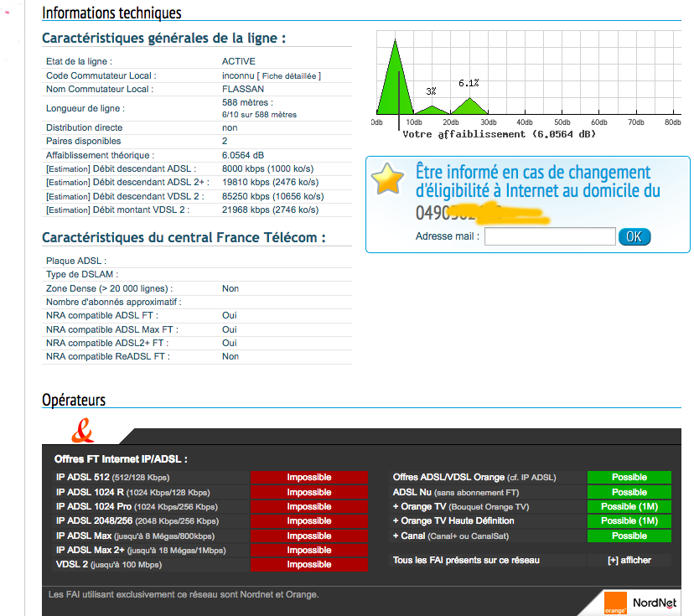
Task: Click 'Caractéristiques du central France Télécom' heading
Action: pyautogui.click(x=184, y=238)
